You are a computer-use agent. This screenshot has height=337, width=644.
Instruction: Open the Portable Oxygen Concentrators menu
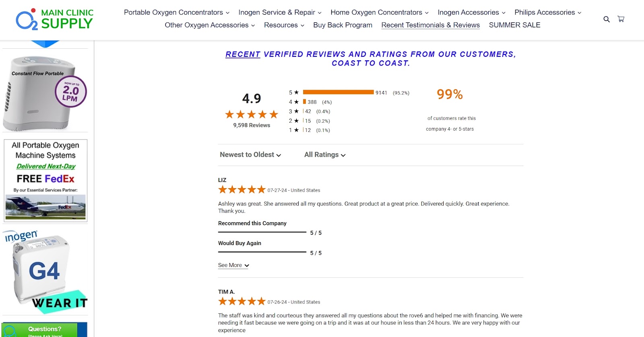(177, 12)
